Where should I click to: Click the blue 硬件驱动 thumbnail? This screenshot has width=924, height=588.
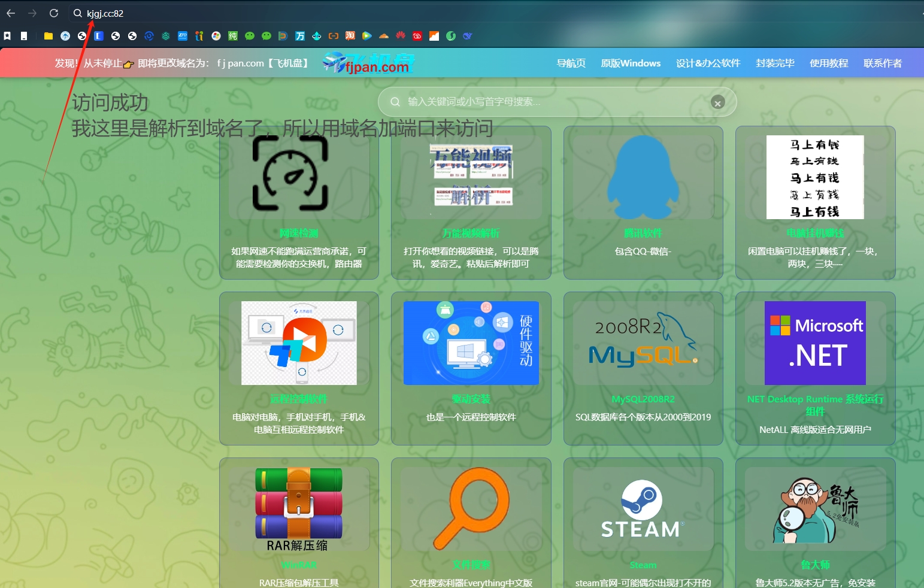click(x=471, y=343)
